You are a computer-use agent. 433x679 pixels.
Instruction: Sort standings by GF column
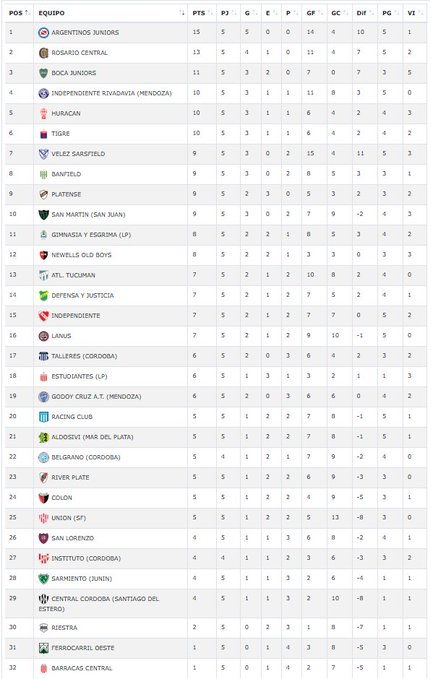(x=314, y=13)
